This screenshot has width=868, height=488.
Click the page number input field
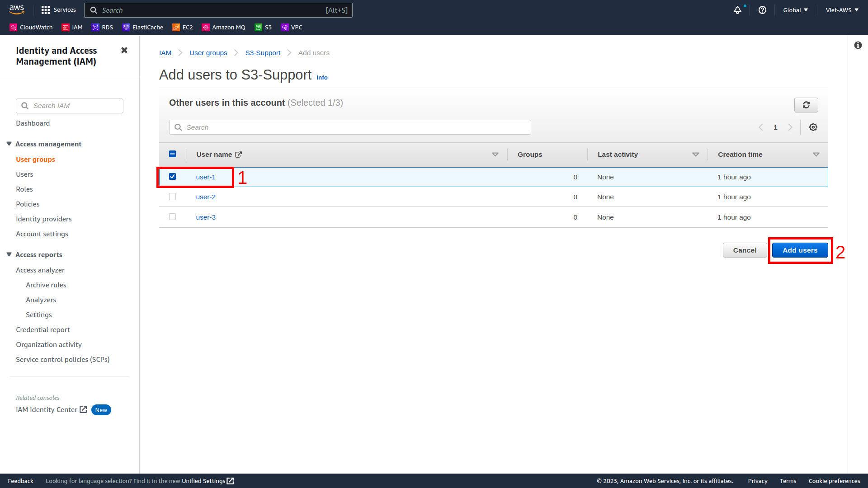[776, 127]
